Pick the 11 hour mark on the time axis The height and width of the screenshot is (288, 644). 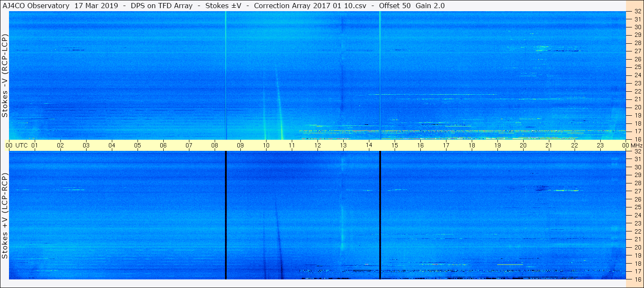pyautogui.click(x=292, y=145)
